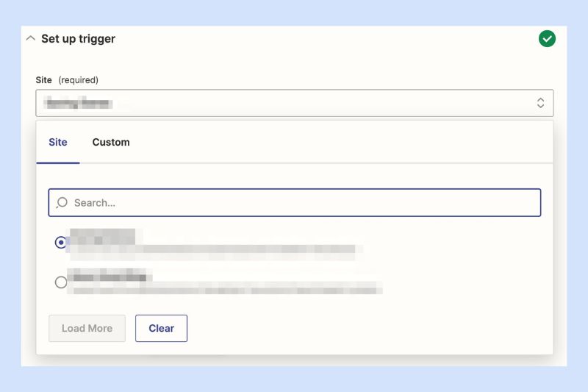Click the Set up trigger heading
This screenshot has width=588, height=392.
tap(79, 39)
